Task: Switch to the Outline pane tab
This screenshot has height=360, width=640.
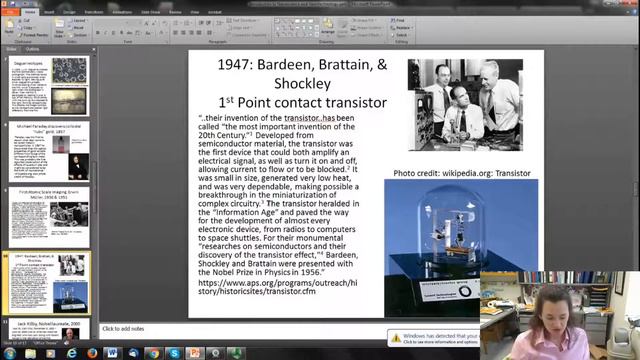Action: pyautogui.click(x=32, y=49)
